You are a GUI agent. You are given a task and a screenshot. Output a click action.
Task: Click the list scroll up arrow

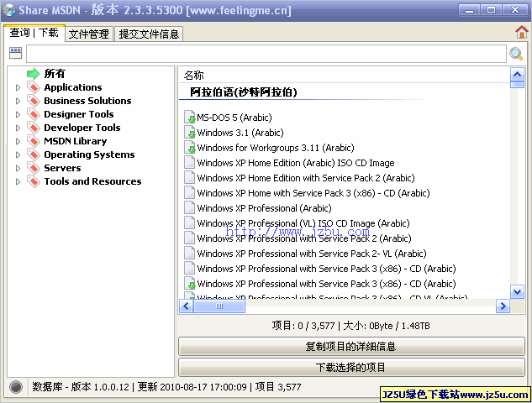pos(517,74)
